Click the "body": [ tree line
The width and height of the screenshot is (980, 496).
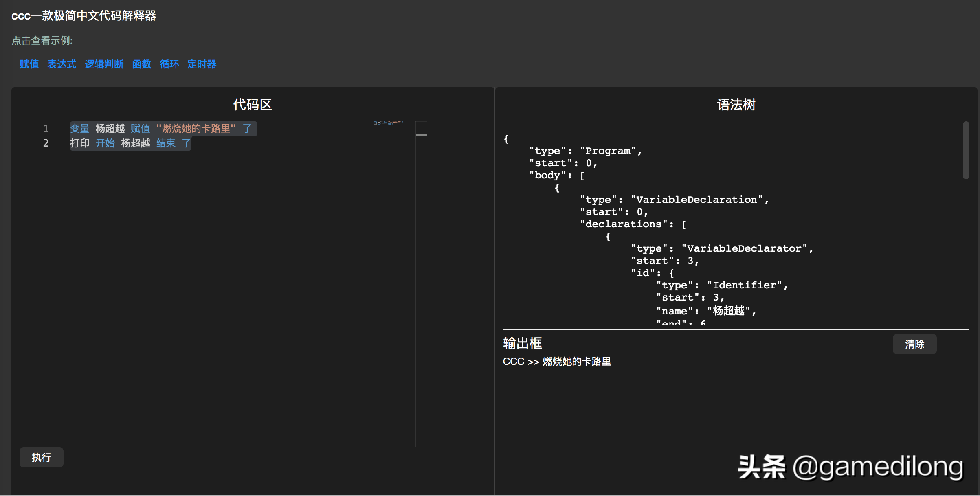pyautogui.click(x=557, y=175)
